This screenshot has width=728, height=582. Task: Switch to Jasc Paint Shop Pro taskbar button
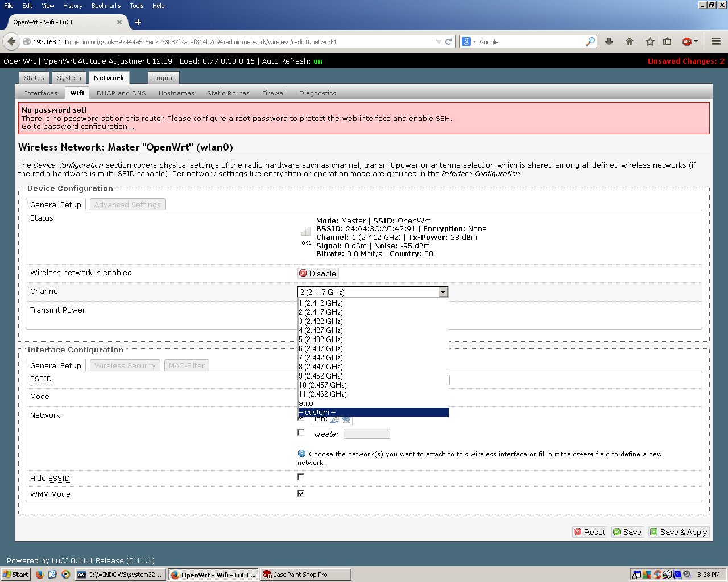(305, 575)
